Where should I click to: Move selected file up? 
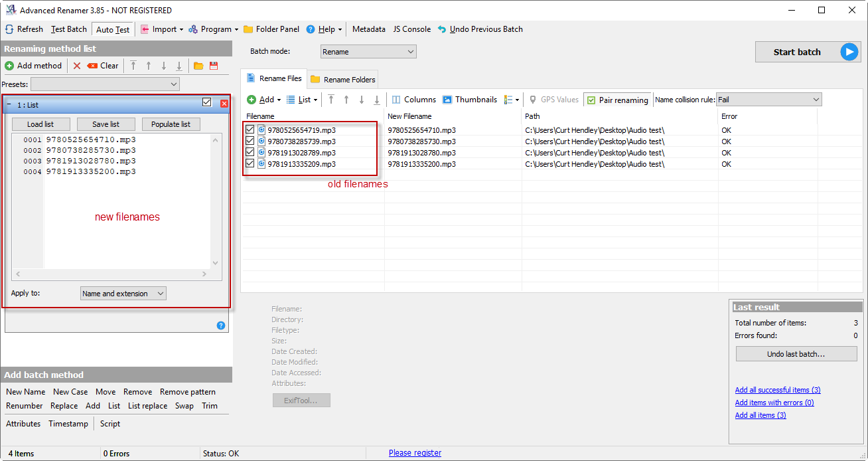click(x=346, y=100)
